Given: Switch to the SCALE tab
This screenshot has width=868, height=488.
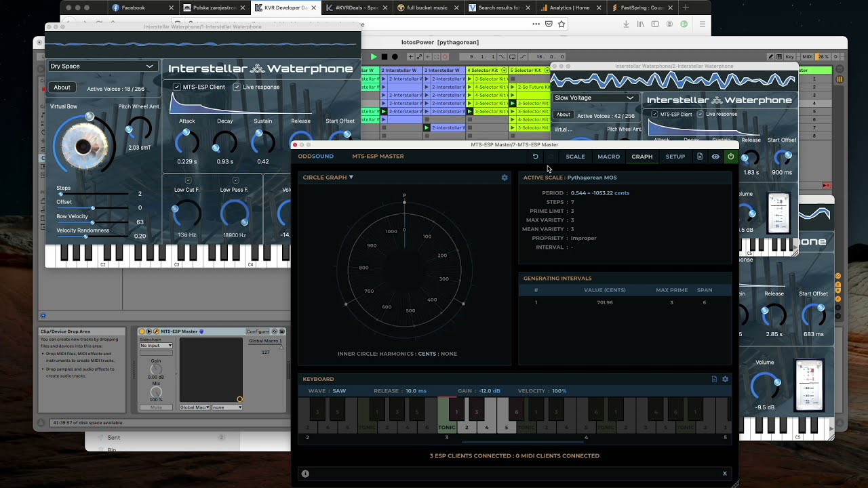Looking at the screenshot, I should (x=575, y=157).
